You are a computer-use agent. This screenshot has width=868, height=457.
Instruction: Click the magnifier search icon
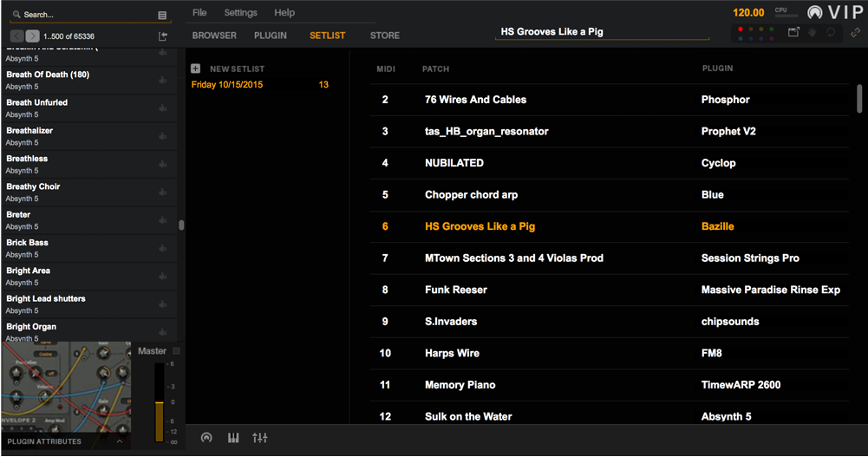[16, 15]
